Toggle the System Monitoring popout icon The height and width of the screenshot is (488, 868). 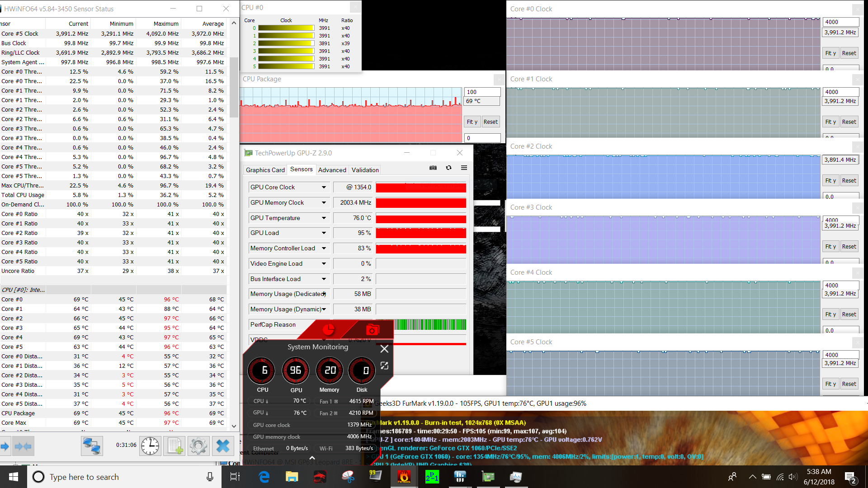click(384, 366)
